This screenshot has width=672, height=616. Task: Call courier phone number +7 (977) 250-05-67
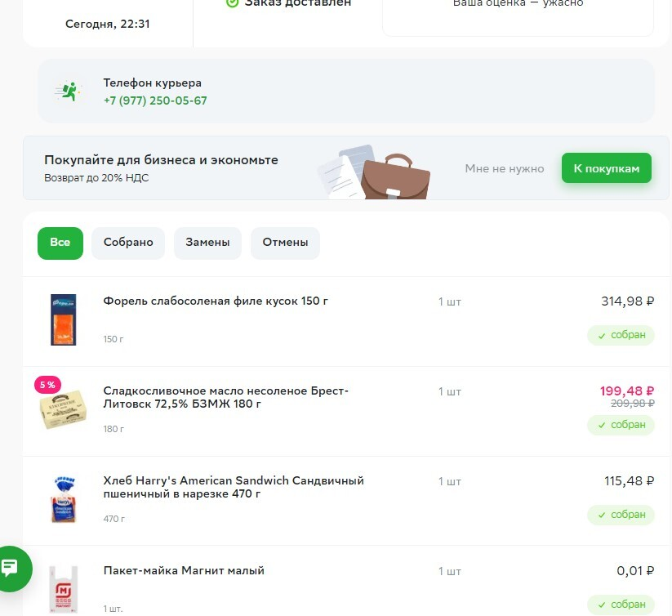point(155,100)
